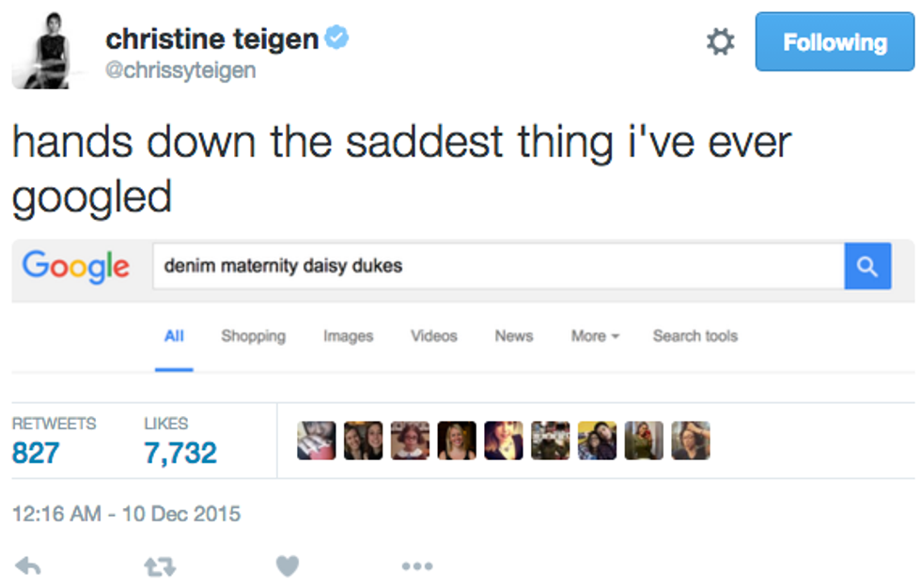The height and width of the screenshot is (588, 921).
Task: Switch to the Images tab
Action: pos(348,336)
